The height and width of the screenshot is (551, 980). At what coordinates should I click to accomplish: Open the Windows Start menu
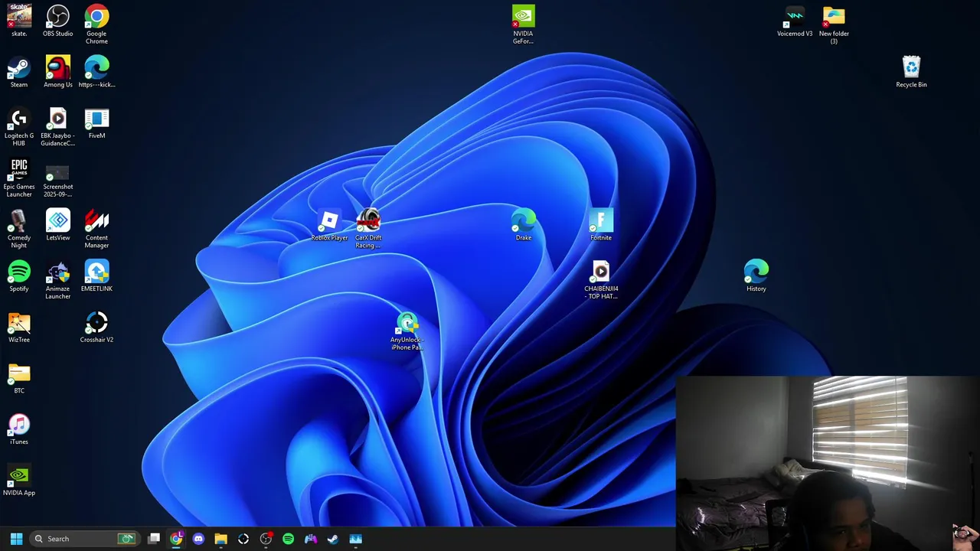tap(16, 539)
